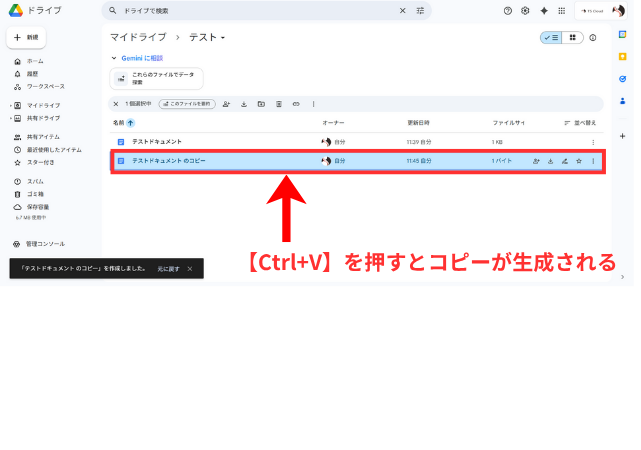
Task: Click the ドライブで検索 search field
Action: point(250,11)
